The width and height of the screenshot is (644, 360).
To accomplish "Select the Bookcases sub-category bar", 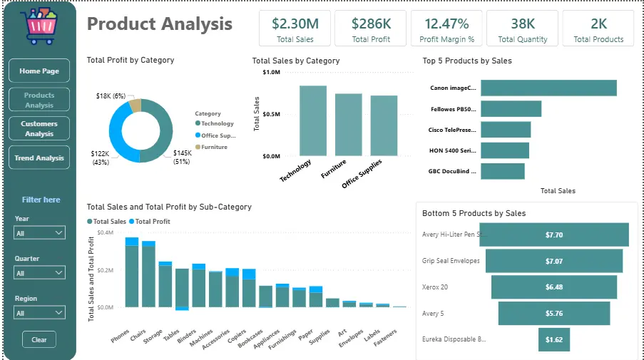I will pyautogui.click(x=266, y=297).
